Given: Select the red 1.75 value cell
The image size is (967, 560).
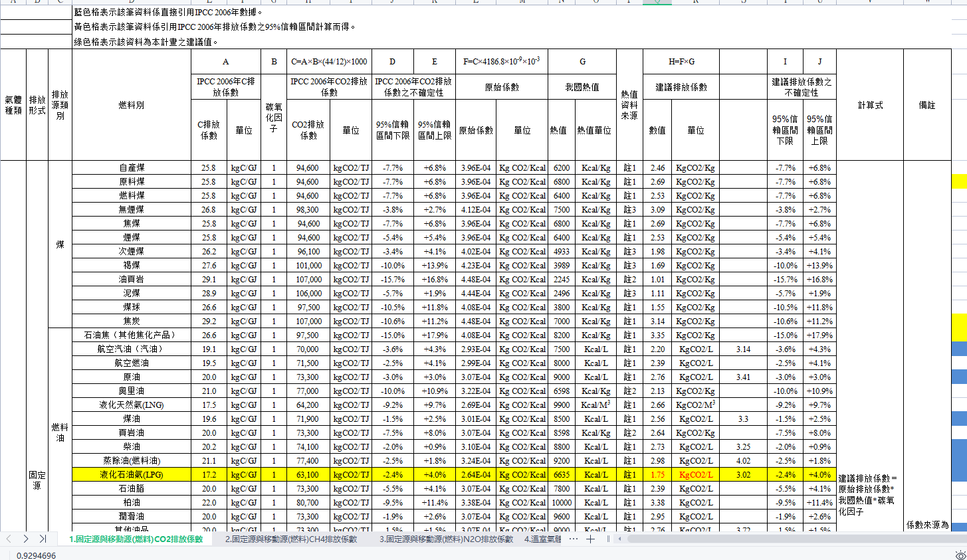Looking at the screenshot, I should [657, 474].
